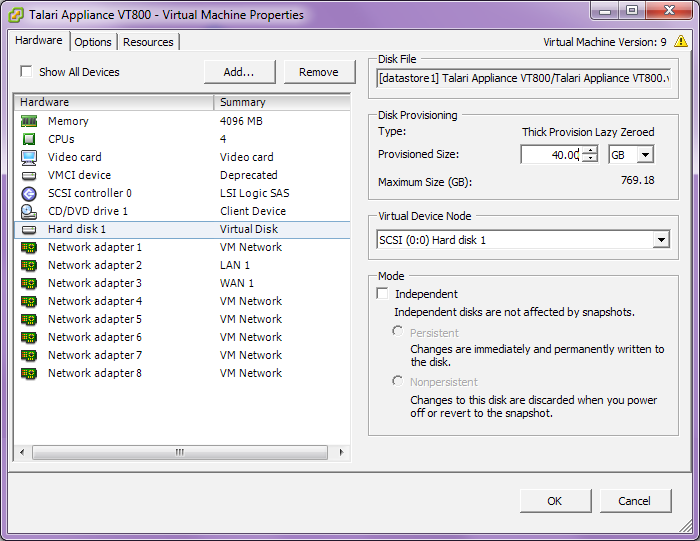The width and height of the screenshot is (700, 541).
Task: Click the hardware list scroll left arrow
Action: pyautogui.click(x=22, y=452)
